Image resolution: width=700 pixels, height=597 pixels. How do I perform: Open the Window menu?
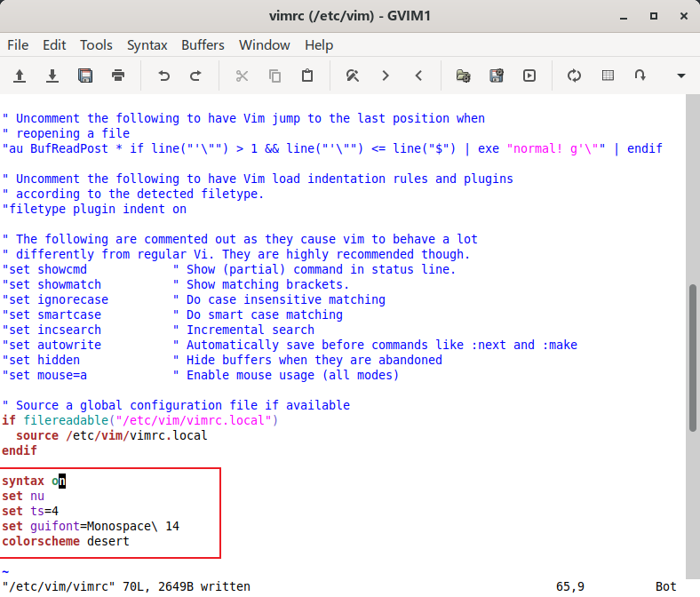[x=265, y=45]
